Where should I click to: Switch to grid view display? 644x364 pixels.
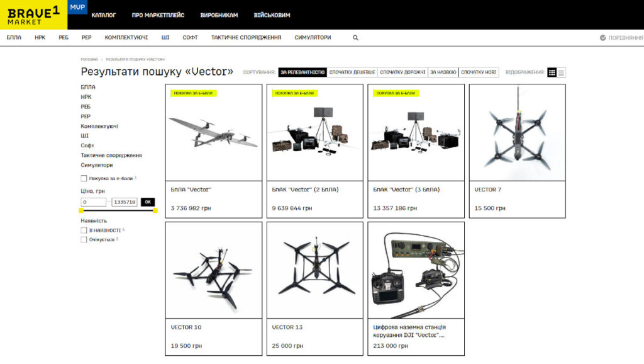(x=552, y=72)
